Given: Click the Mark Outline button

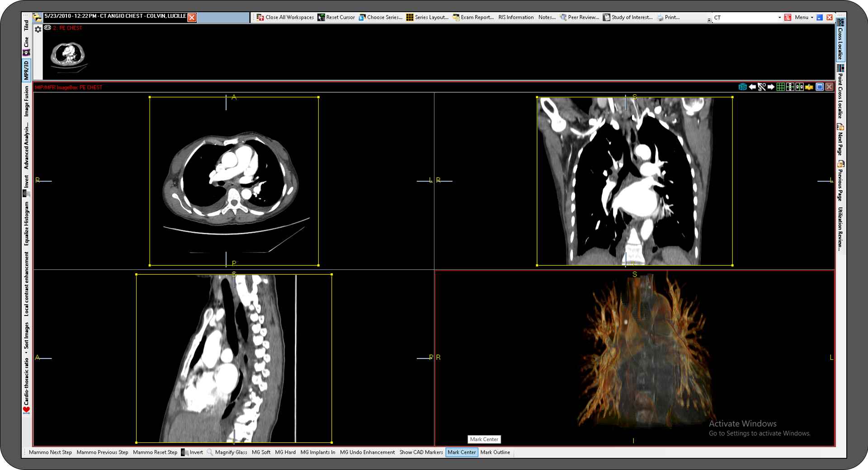Looking at the screenshot, I should click(x=495, y=452).
